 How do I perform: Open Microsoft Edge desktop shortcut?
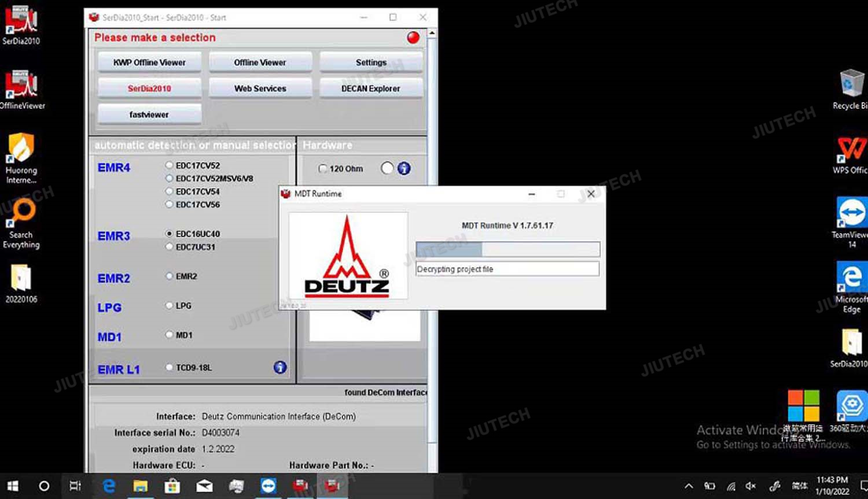pyautogui.click(x=851, y=287)
